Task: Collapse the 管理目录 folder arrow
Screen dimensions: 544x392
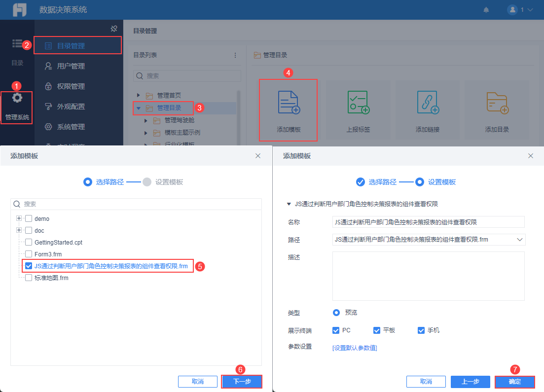Action: [139, 108]
